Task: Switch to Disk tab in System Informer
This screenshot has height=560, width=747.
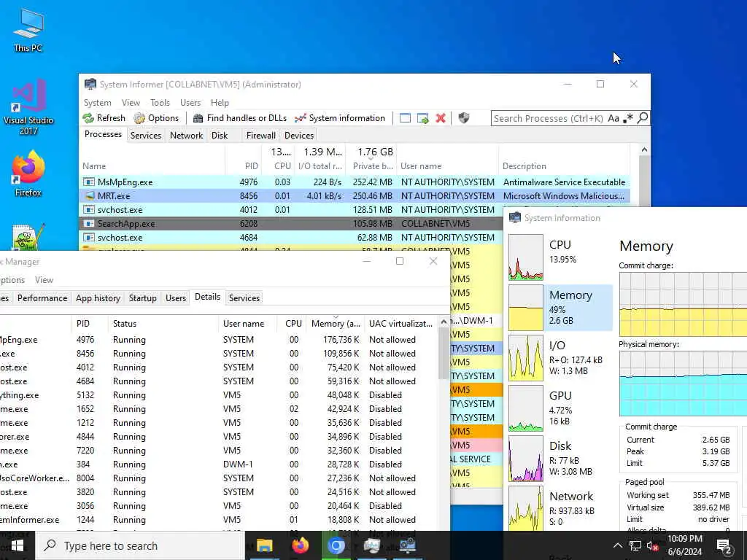Action: pos(220,135)
